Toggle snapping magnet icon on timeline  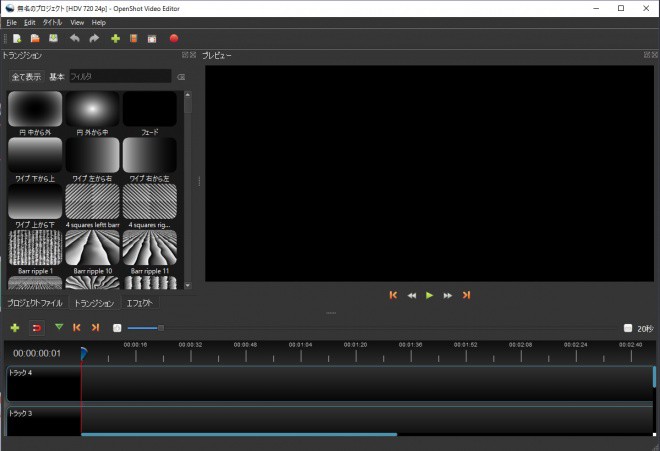tap(37, 328)
